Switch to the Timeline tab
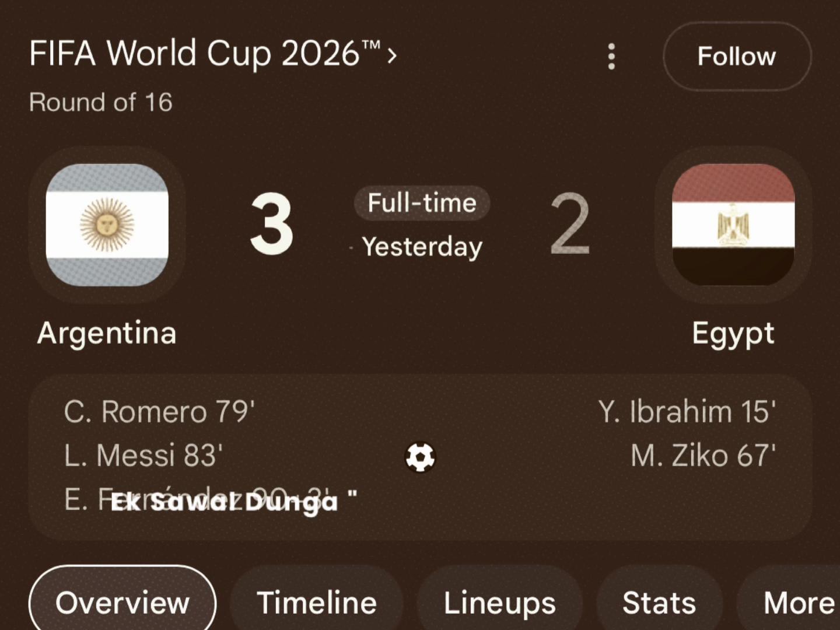This screenshot has width=840, height=630. (317, 602)
